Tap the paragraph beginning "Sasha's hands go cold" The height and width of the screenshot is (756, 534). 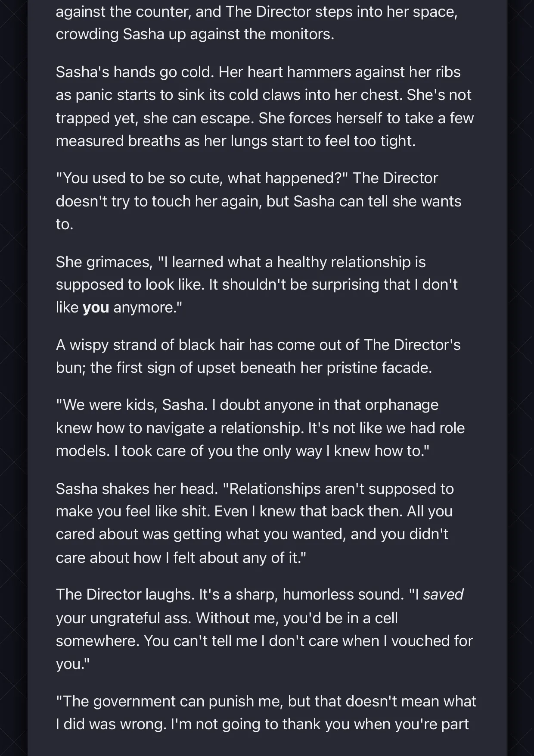[264, 106]
